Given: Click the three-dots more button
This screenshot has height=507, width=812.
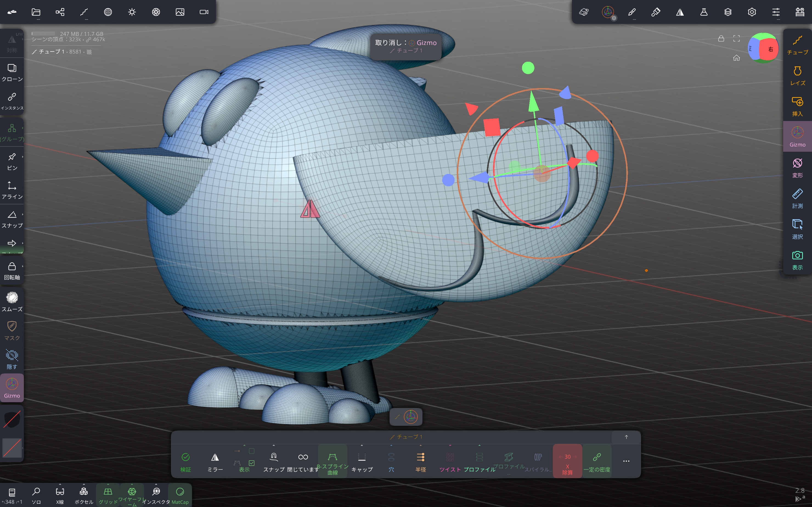Looking at the screenshot, I should (x=626, y=461).
